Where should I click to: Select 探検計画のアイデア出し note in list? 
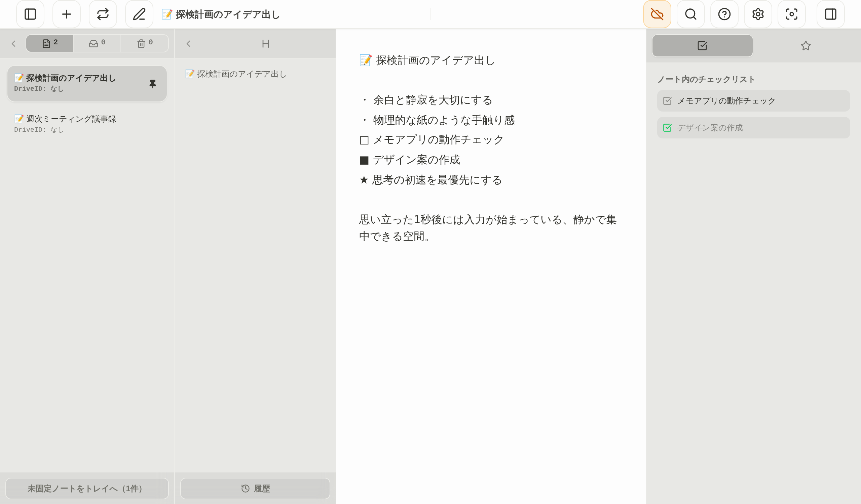87,84
